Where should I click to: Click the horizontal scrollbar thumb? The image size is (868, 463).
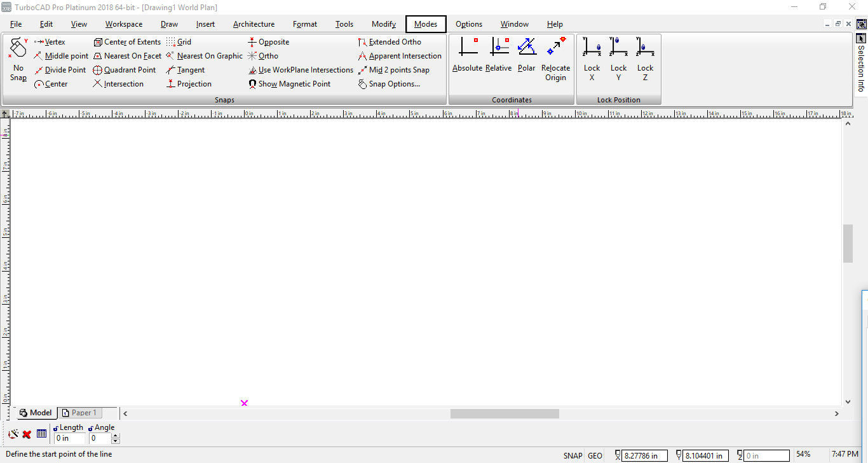pyautogui.click(x=505, y=413)
